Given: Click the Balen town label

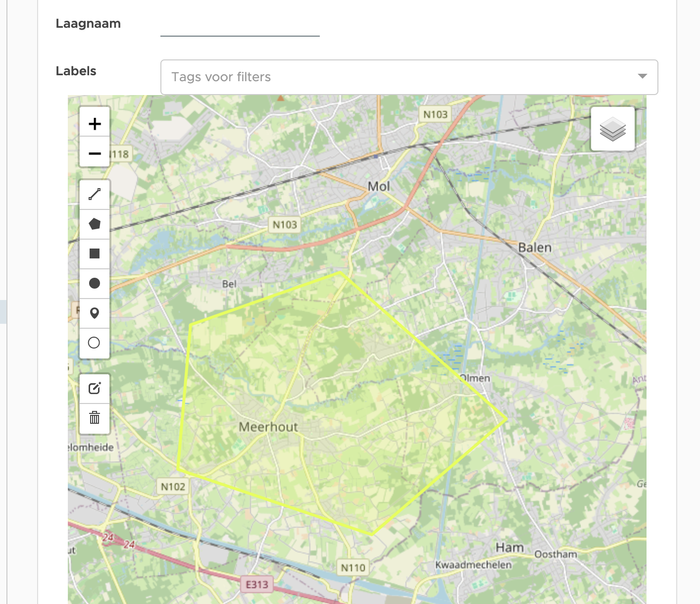Looking at the screenshot, I should click(x=535, y=248).
